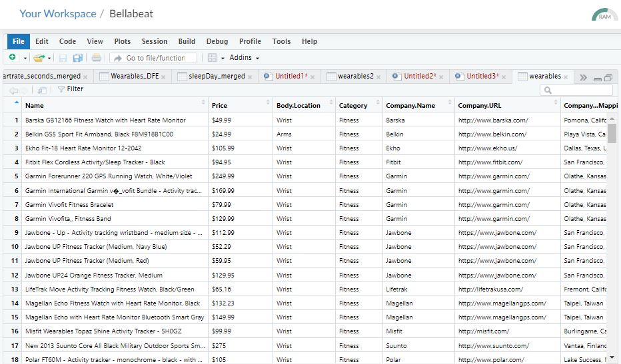Close the Untitled3 tab
This screenshot has width=621, height=364.
(504, 77)
